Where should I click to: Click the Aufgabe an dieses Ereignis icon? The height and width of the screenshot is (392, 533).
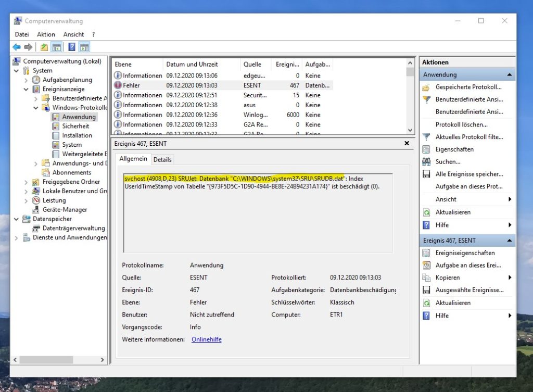(x=426, y=265)
